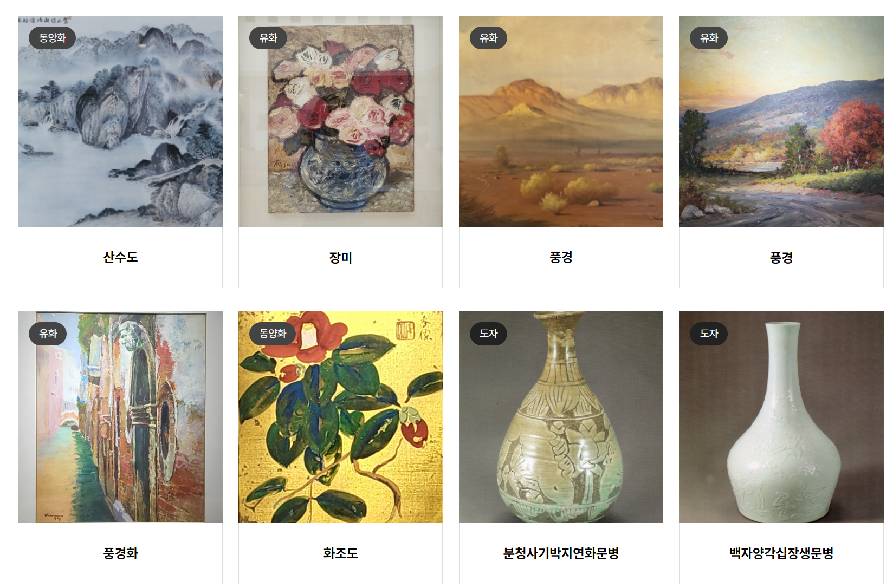Screen dimensions: 893x588
Task: View the white 백자양각십장생문병 vase photo
Action: pos(781,417)
